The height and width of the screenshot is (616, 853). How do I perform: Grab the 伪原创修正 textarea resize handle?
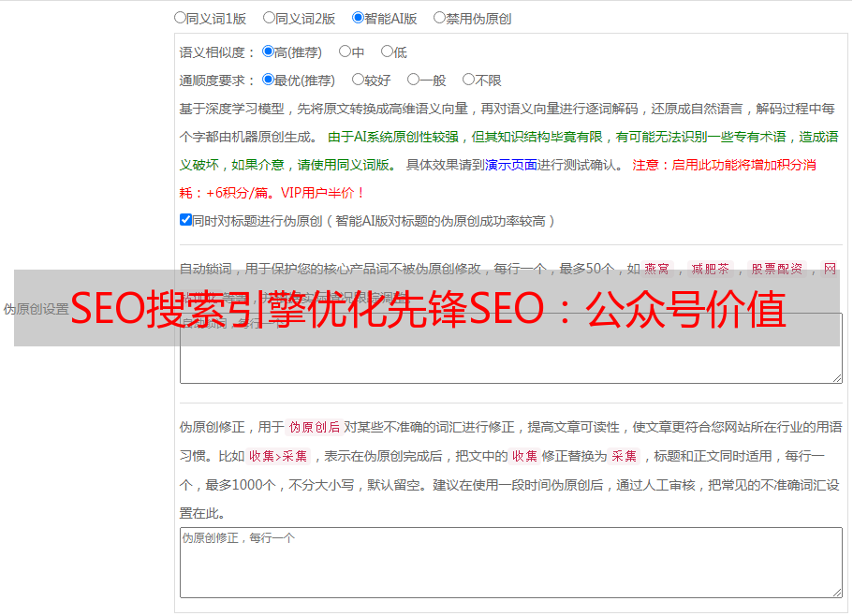(x=837, y=592)
